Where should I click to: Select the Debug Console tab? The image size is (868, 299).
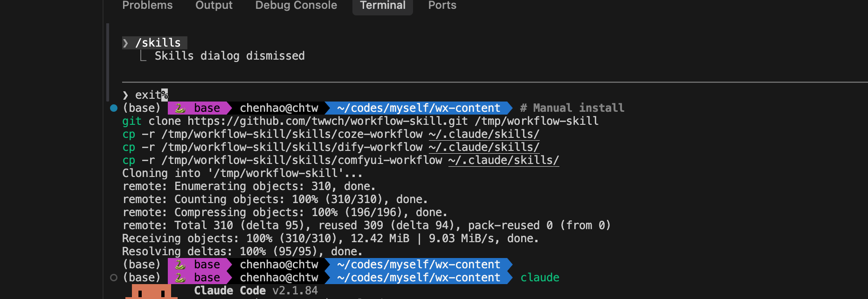pos(296,6)
